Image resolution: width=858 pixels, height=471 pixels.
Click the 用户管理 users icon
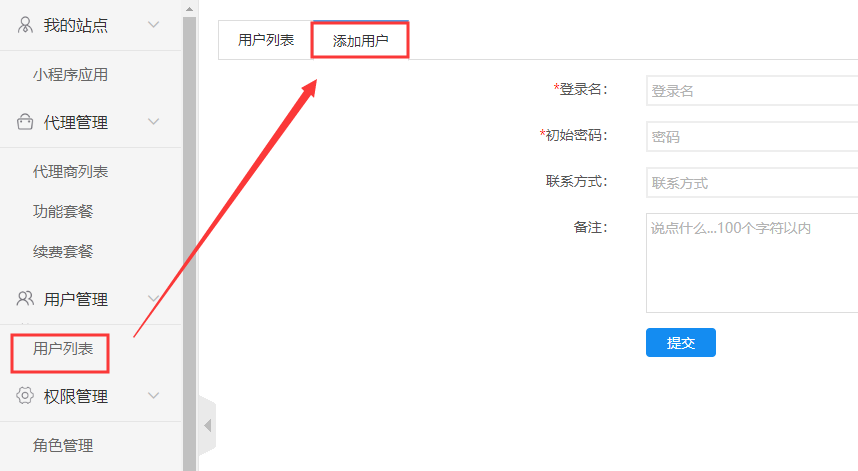pyautogui.click(x=25, y=298)
